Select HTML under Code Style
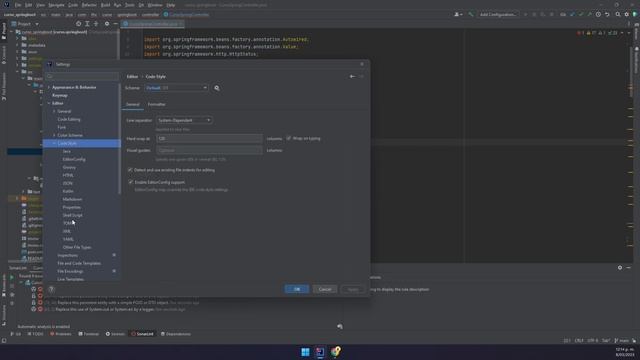Image resolution: width=640 pixels, height=360 pixels. tap(68, 176)
